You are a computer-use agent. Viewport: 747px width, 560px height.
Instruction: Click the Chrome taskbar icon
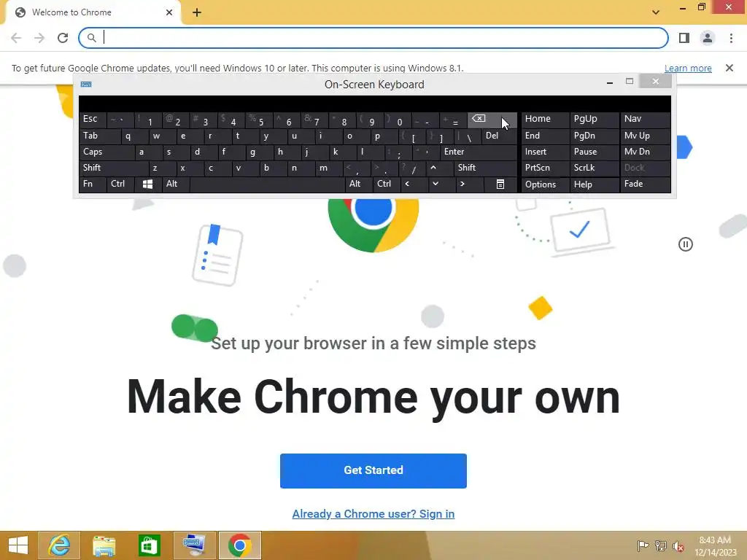coord(239,545)
